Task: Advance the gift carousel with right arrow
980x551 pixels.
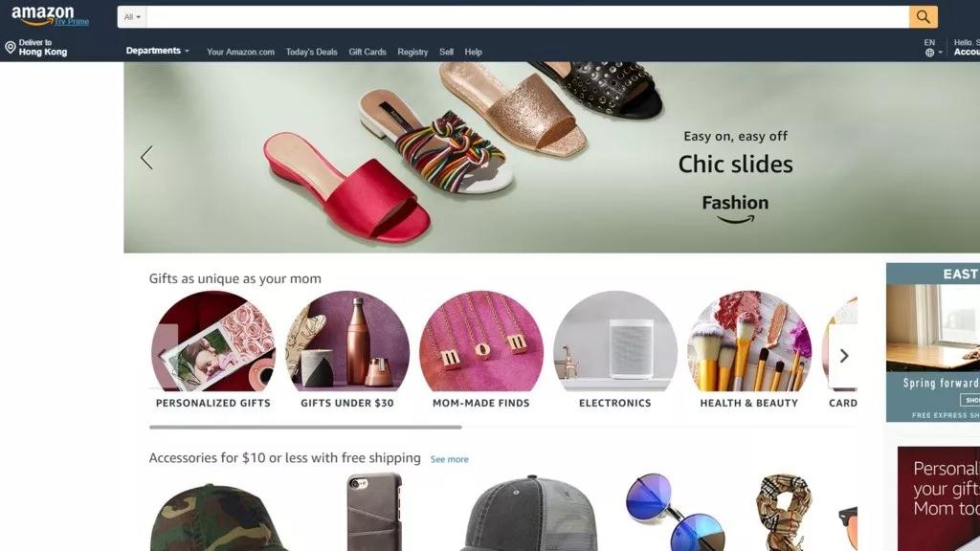Action: click(x=844, y=356)
